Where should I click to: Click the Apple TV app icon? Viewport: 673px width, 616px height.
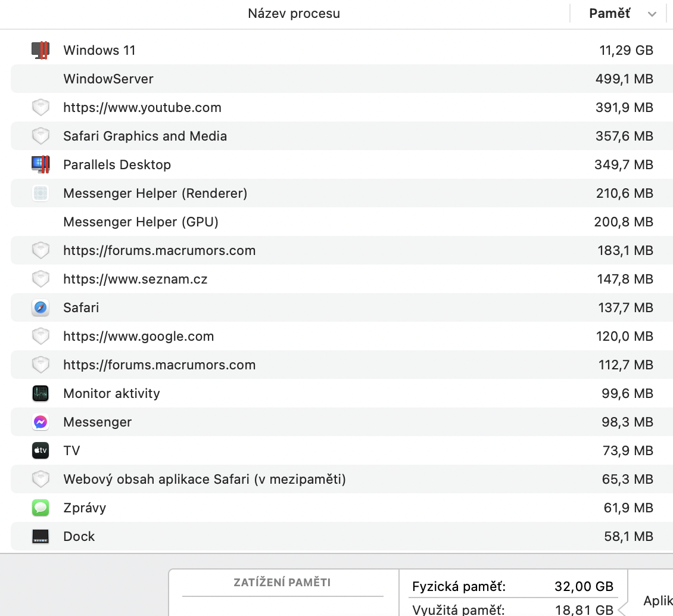pos(40,450)
